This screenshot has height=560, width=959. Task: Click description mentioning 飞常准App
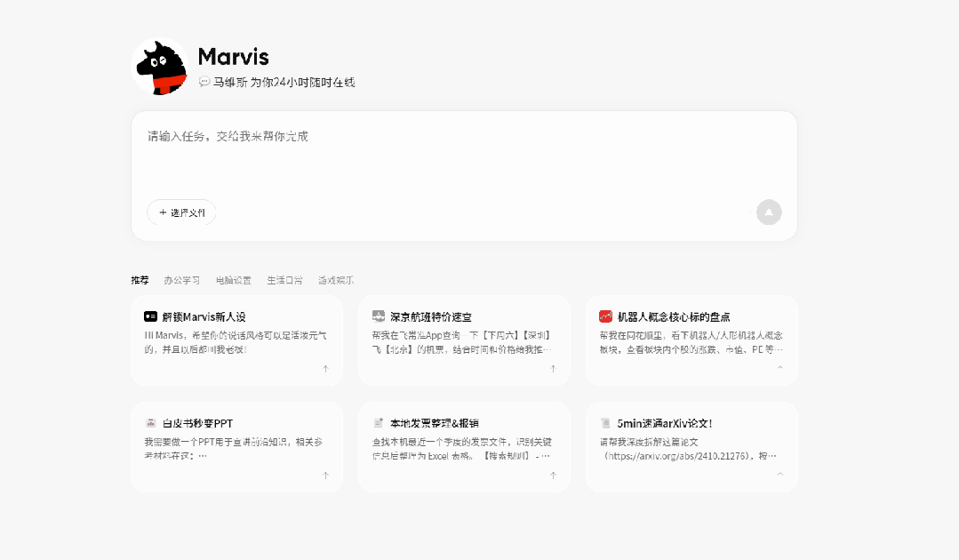point(462,342)
